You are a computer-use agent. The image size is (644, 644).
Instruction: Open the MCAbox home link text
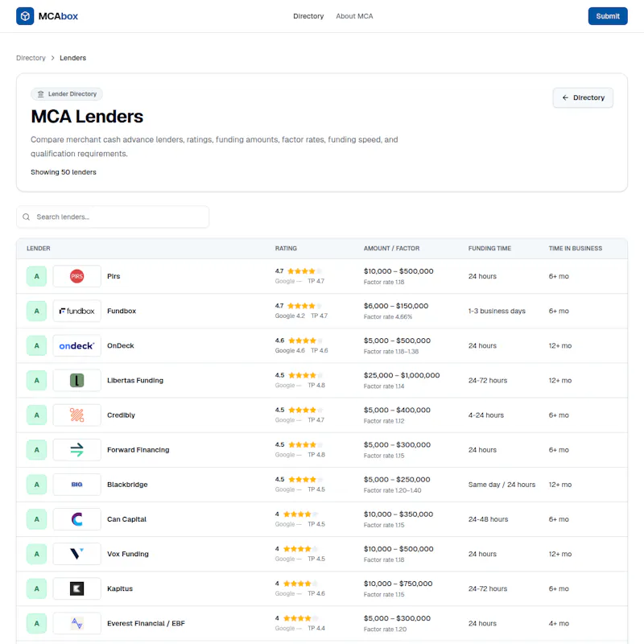[x=58, y=16]
